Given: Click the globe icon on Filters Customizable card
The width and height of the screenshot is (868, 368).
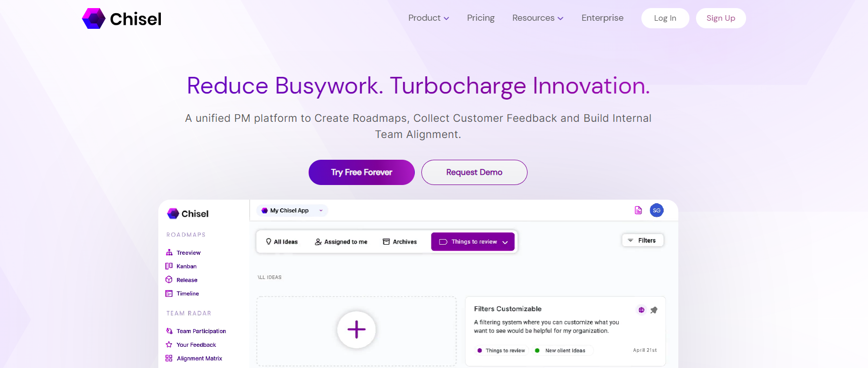Looking at the screenshot, I should coord(641,310).
